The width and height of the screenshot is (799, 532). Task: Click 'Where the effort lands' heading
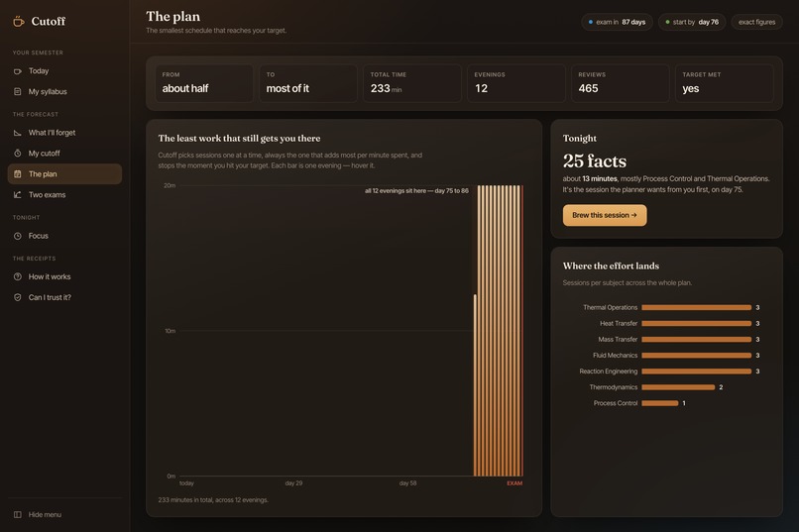611,266
